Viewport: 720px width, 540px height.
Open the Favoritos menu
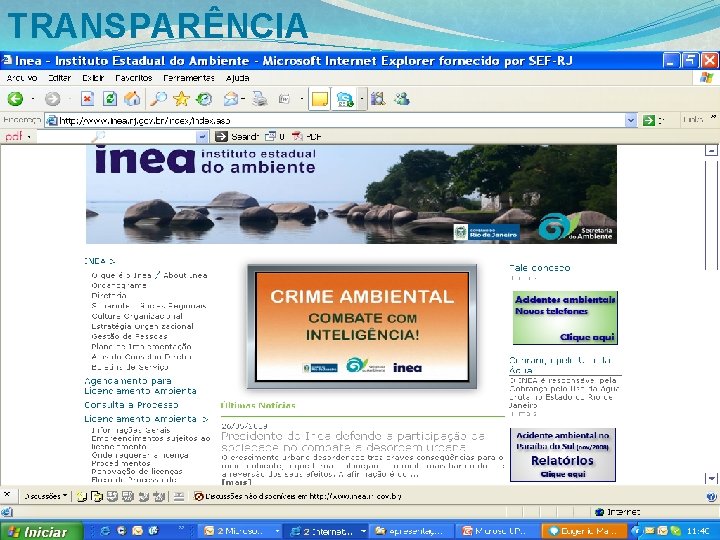pyautogui.click(x=134, y=78)
